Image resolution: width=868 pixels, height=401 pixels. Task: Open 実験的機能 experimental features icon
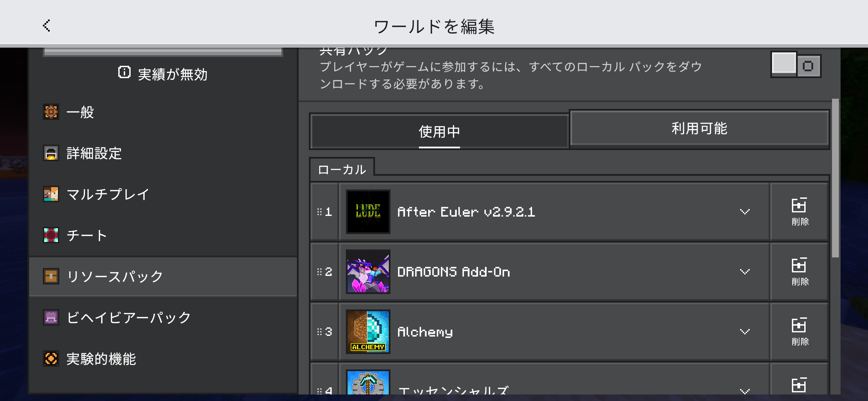51,359
